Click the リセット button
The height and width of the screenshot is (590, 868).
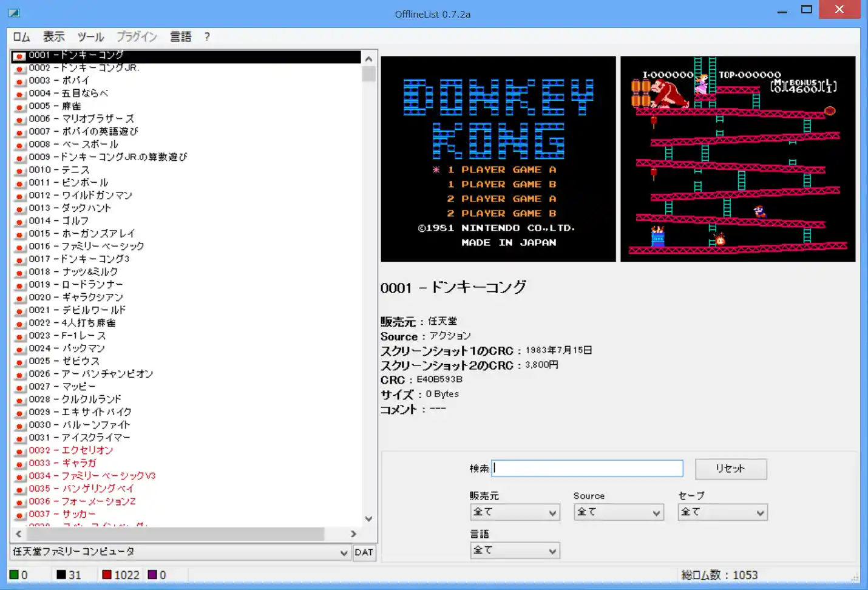coord(731,469)
